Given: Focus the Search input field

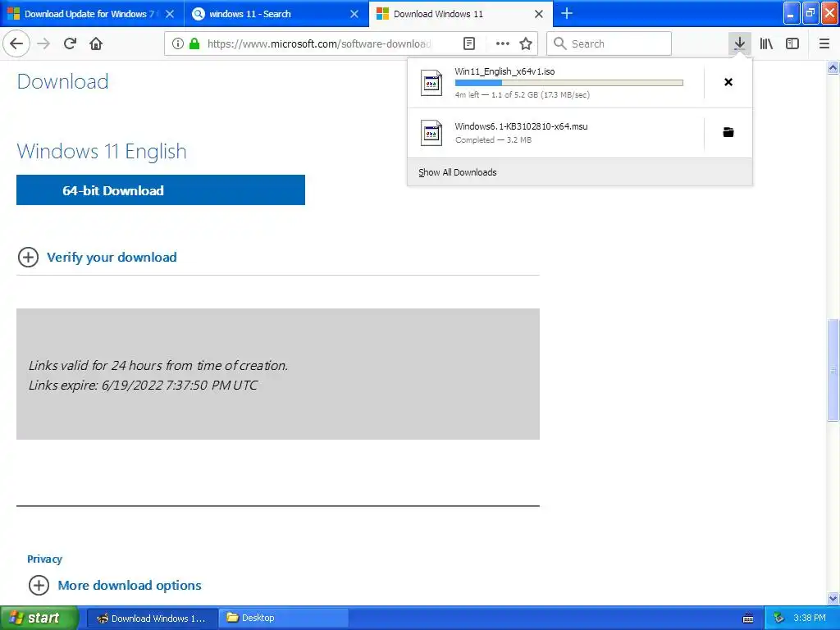Looking at the screenshot, I should 609,43.
